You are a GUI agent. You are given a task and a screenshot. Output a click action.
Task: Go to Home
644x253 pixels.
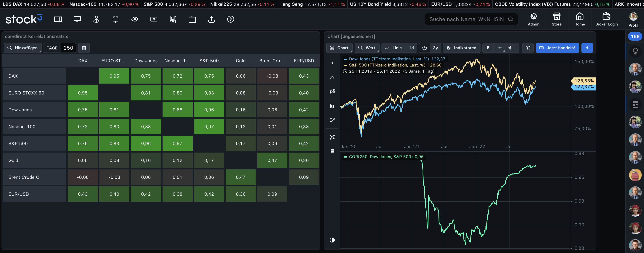click(580, 20)
